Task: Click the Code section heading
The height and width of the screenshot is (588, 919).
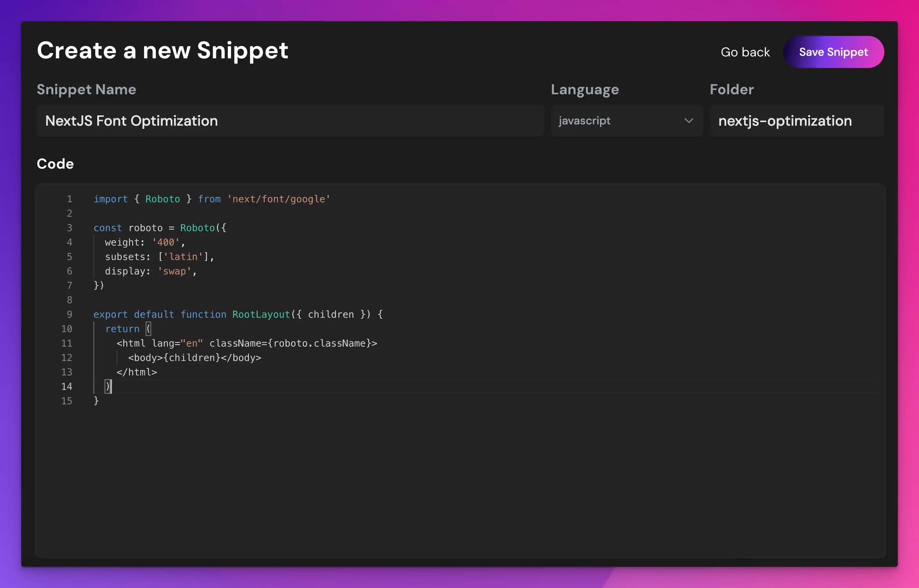Action: [x=56, y=164]
